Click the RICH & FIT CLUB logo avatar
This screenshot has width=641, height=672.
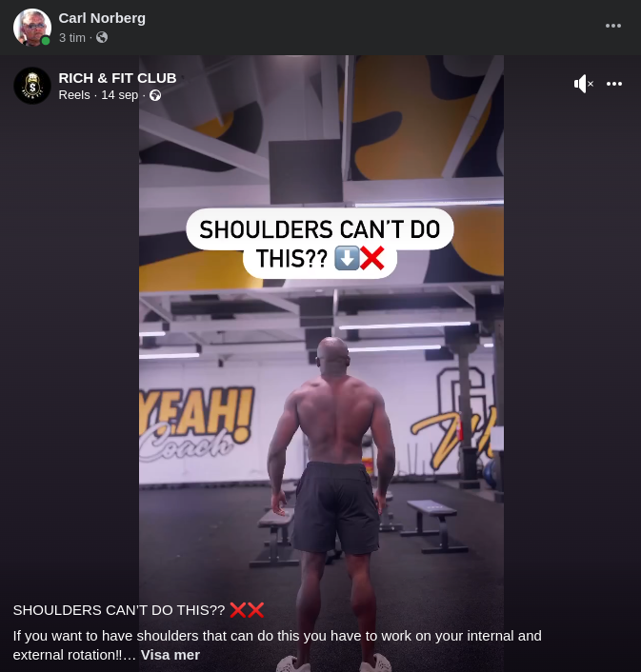tap(32, 86)
